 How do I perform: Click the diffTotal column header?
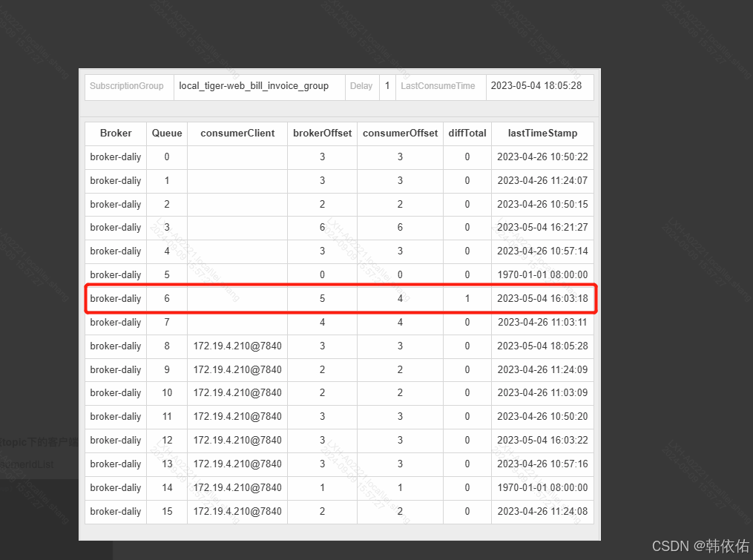click(x=467, y=133)
